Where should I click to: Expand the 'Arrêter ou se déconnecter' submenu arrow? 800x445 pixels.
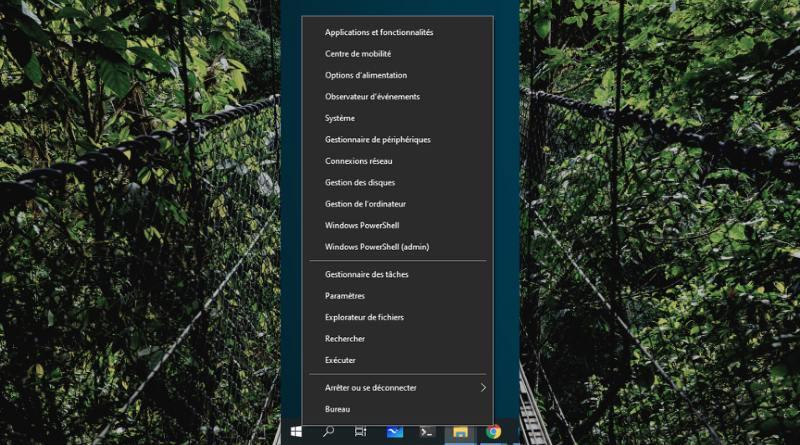[x=483, y=387]
